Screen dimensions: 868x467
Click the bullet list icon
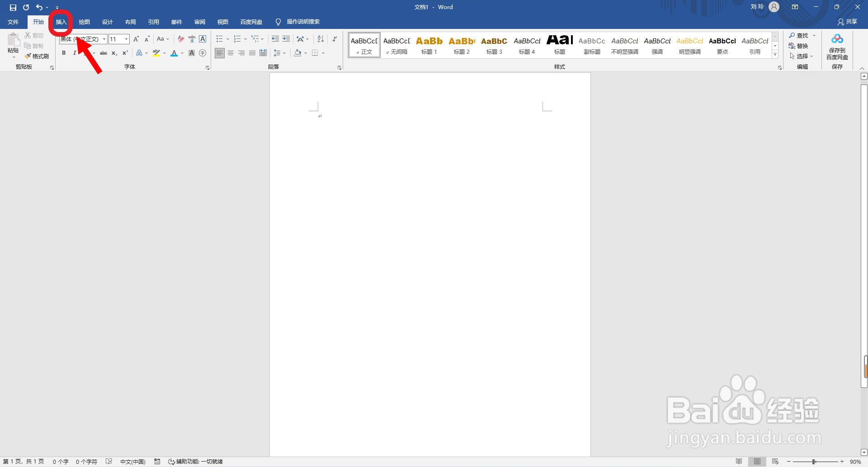click(219, 39)
